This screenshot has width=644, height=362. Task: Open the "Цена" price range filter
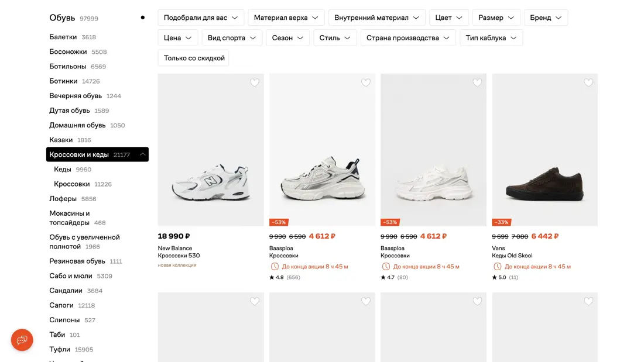point(178,38)
